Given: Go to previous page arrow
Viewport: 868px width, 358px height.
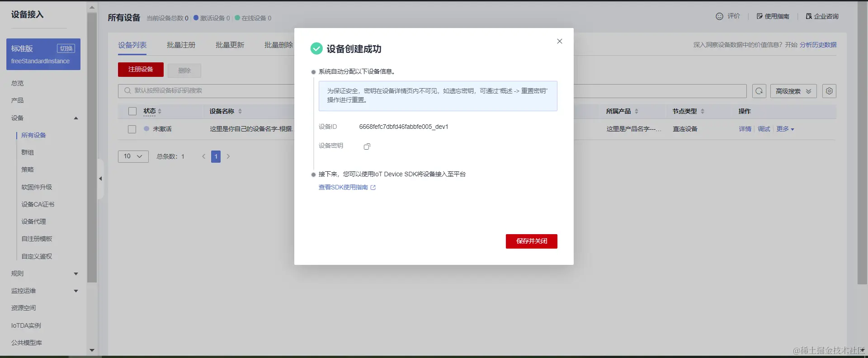Looking at the screenshot, I should [203, 156].
